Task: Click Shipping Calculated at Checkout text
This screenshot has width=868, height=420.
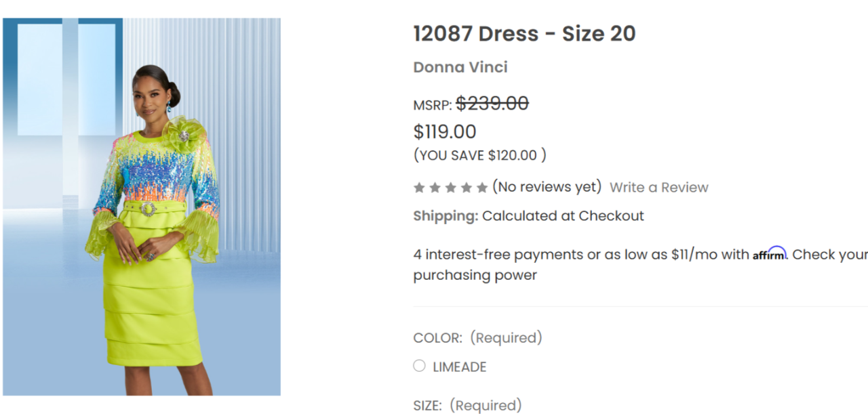Action: (528, 216)
